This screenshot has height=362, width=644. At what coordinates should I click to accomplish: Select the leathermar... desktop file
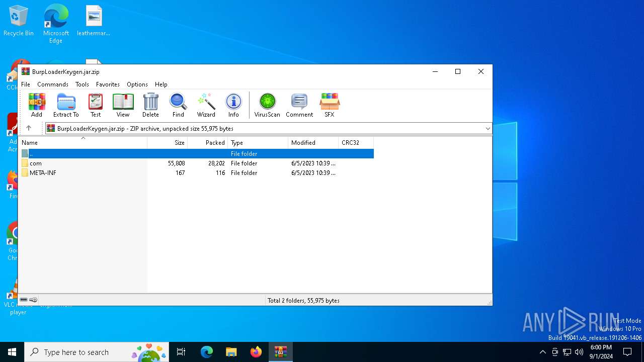pos(94,21)
